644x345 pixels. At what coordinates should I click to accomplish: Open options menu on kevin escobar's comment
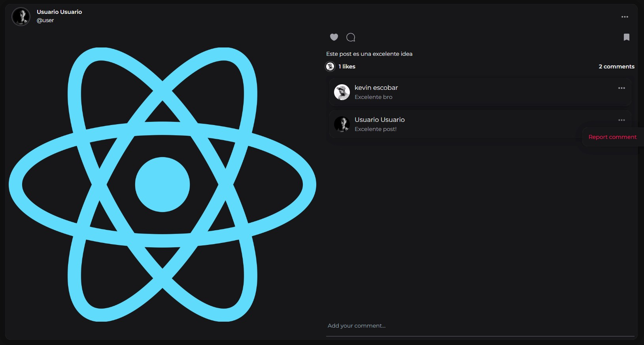coord(621,88)
